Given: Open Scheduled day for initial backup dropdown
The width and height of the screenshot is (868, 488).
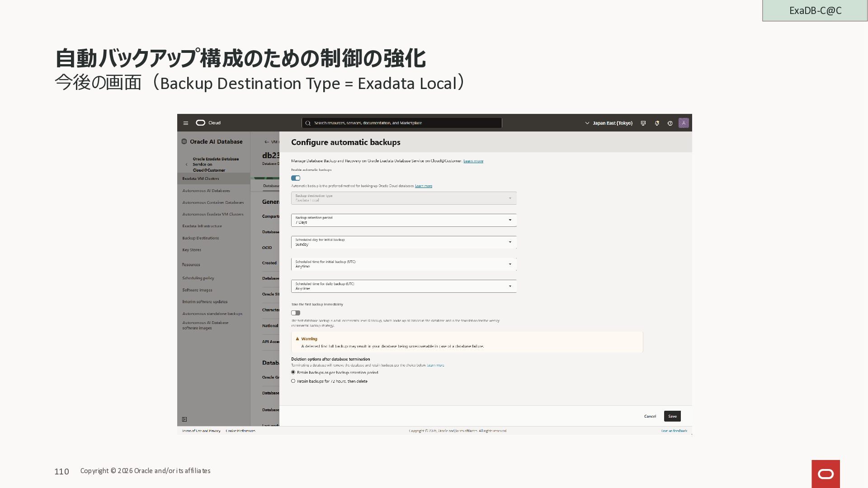Looking at the screenshot, I should click(404, 242).
